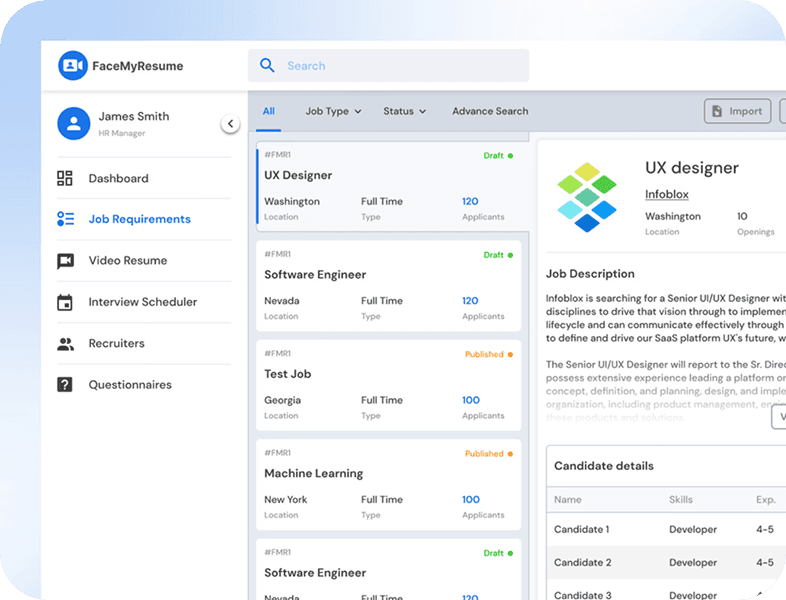This screenshot has width=786, height=600.
Task: Select the Candidate 3 row
Action: pos(666,590)
